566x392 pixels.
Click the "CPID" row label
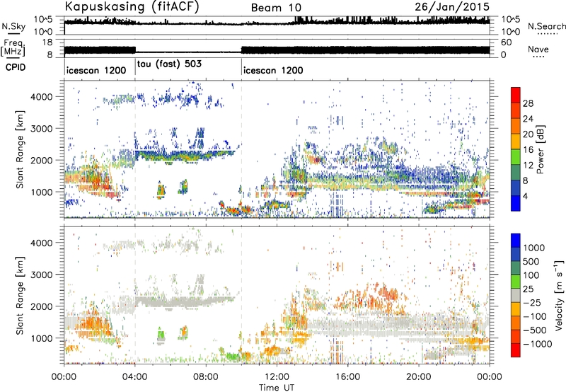(x=16, y=67)
